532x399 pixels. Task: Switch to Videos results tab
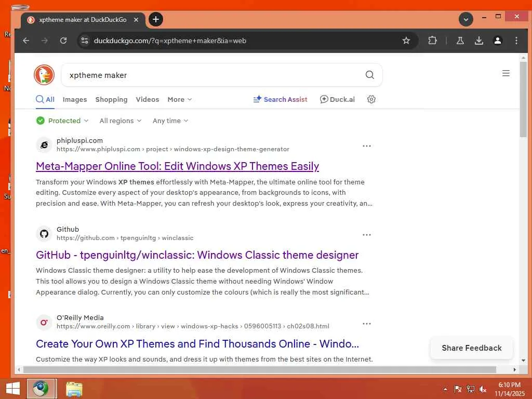[147, 99]
